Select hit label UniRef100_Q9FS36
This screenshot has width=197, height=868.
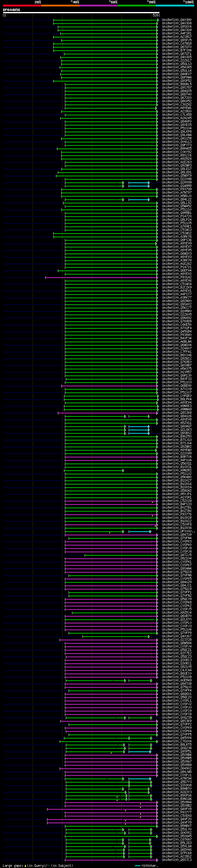[177, 240]
